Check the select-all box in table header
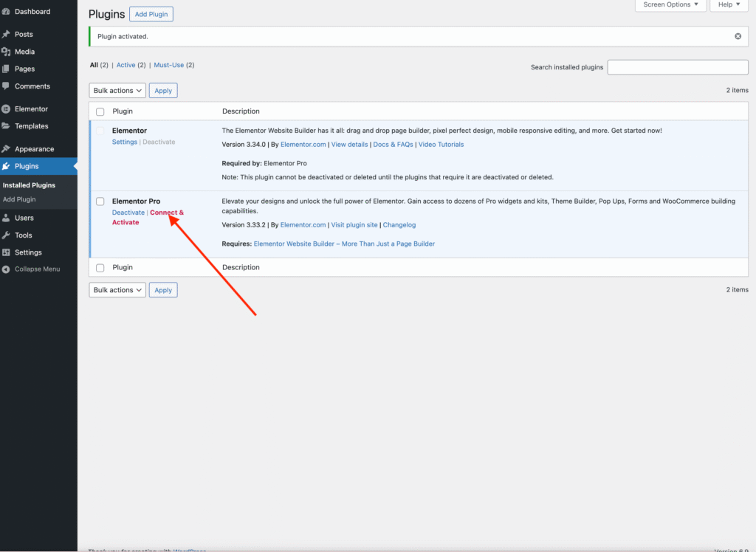The image size is (756, 552). coord(100,111)
